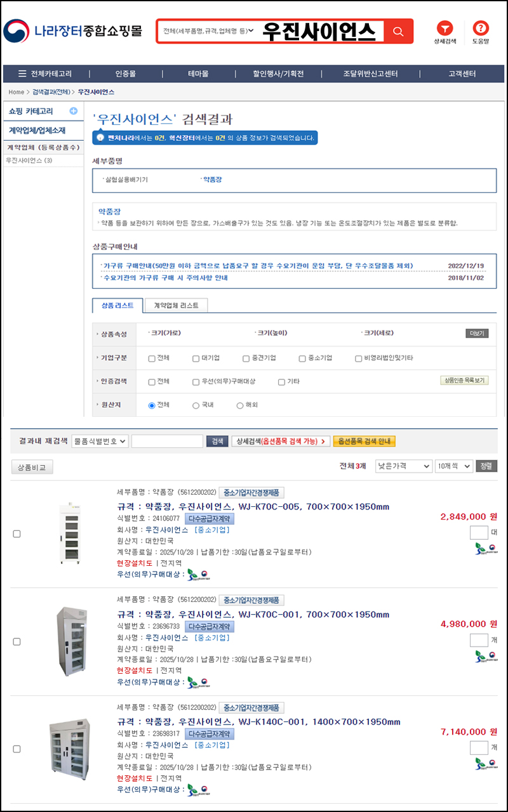Select 전체 radio button in 원산지 row
The image size is (508, 812).
(152, 405)
